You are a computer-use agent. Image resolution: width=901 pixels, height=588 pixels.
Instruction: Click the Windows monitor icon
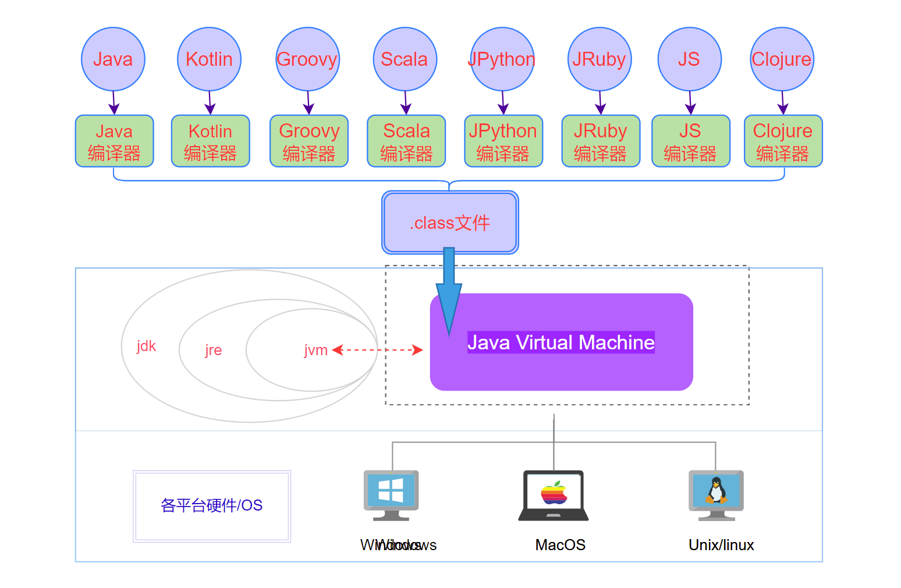[391, 495]
